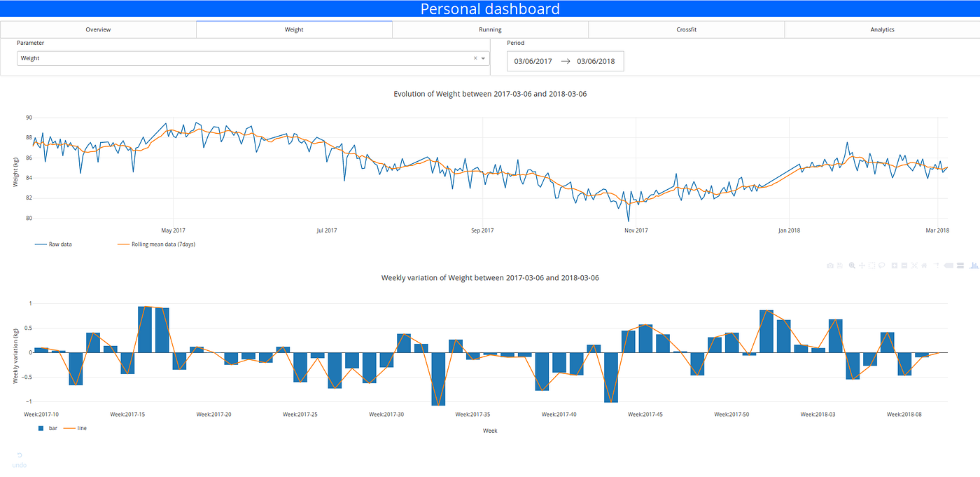Click the 'bar' legend color swatch
The width and height of the screenshot is (980, 477).
40,428
